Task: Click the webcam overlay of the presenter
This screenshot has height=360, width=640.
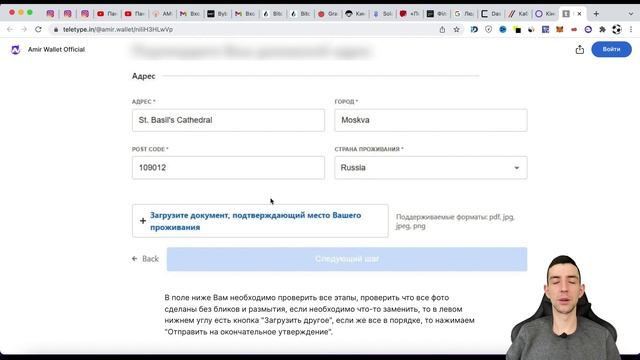Action: pyautogui.click(x=564, y=307)
